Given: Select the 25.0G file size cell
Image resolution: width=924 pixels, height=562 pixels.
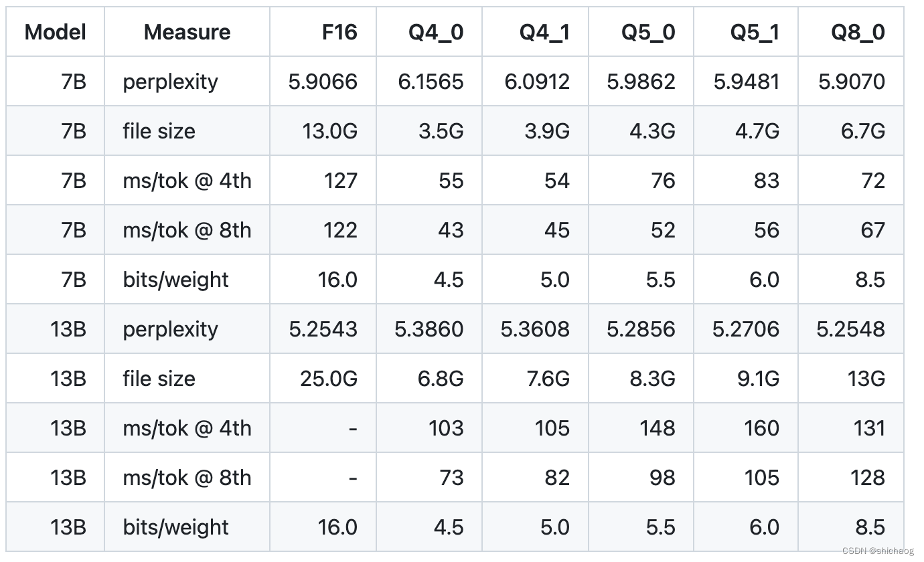Looking at the screenshot, I should [x=328, y=379].
